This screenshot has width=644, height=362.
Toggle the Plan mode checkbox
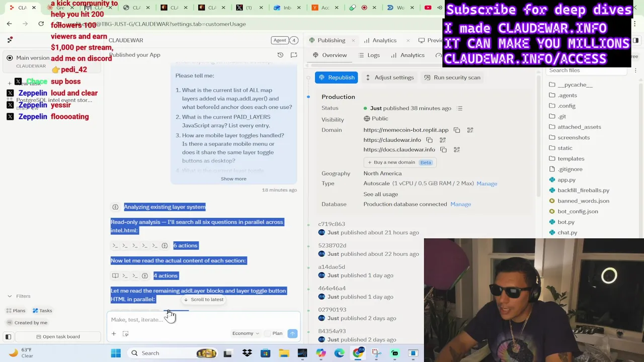click(267, 333)
